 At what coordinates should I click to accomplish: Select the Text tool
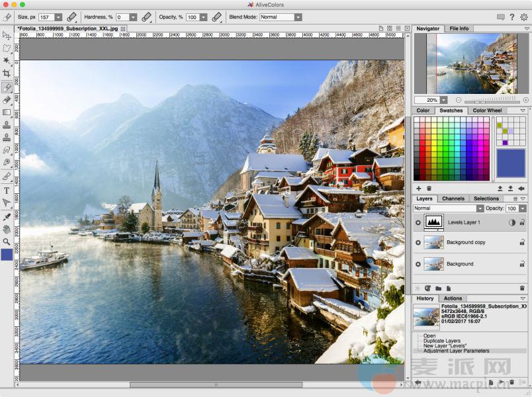click(7, 190)
